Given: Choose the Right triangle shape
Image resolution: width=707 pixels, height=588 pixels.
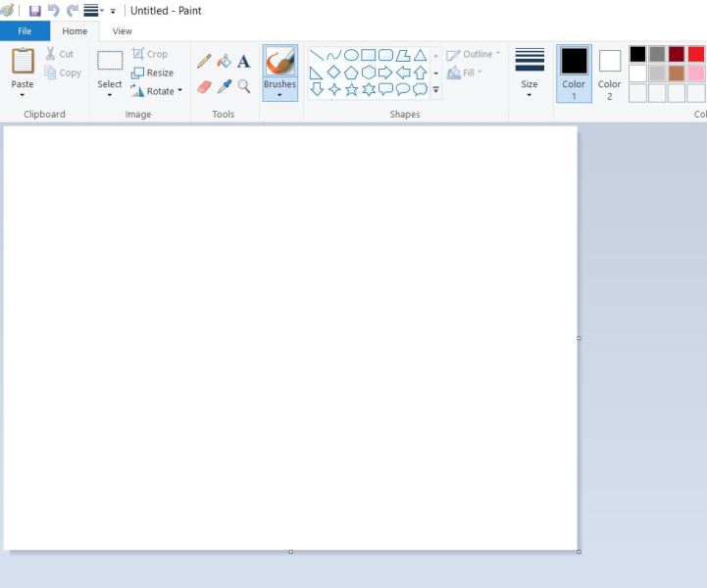Looking at the screenshot, I should point(316,73).
